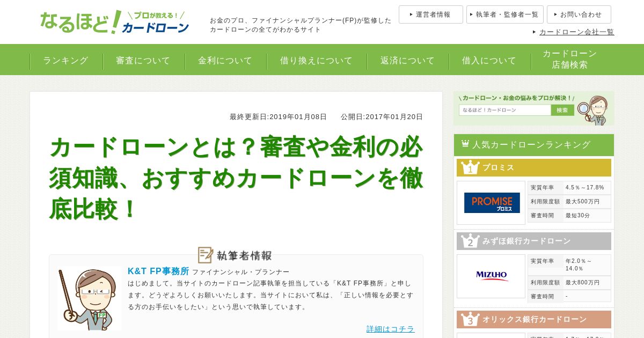
Task: Click the MIZUHO logo thumbnail
Action: coord(491,276)
